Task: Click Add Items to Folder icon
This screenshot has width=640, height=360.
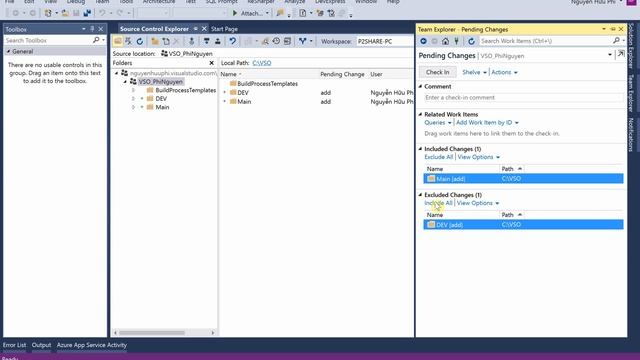Action: click(166, 41)
